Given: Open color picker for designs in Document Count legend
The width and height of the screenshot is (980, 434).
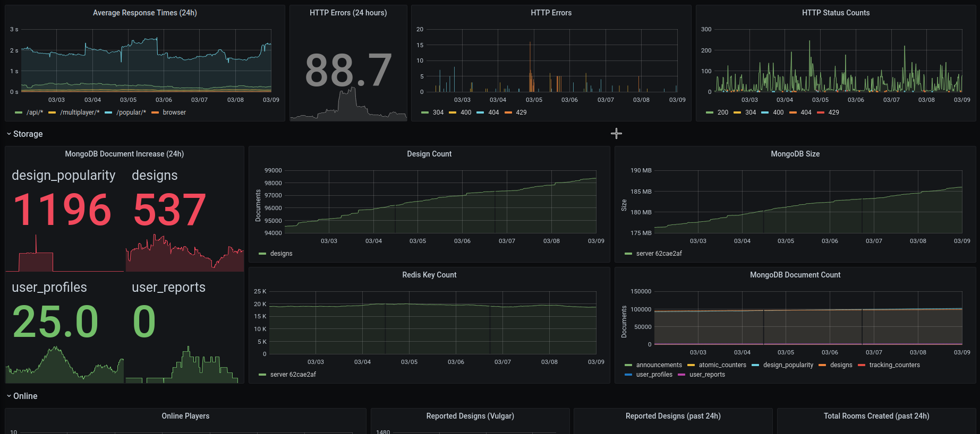Looking at the screenshot, I should [822, 365].
